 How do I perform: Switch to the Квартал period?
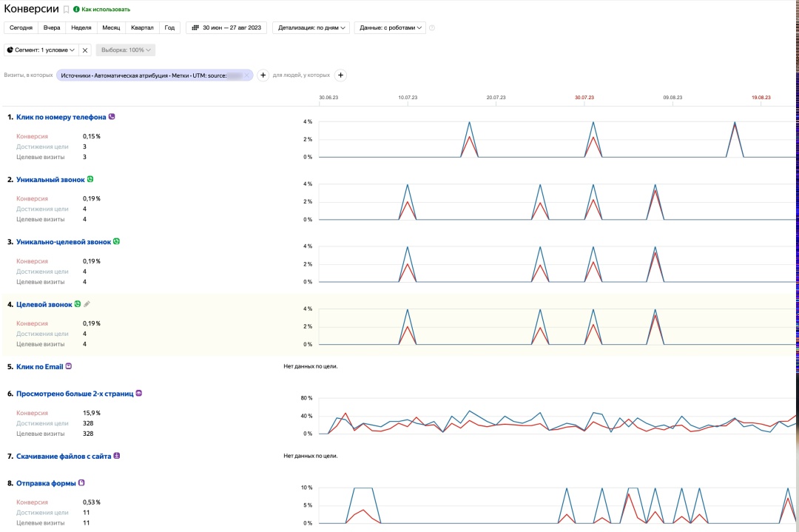click(x=142, y=28)
